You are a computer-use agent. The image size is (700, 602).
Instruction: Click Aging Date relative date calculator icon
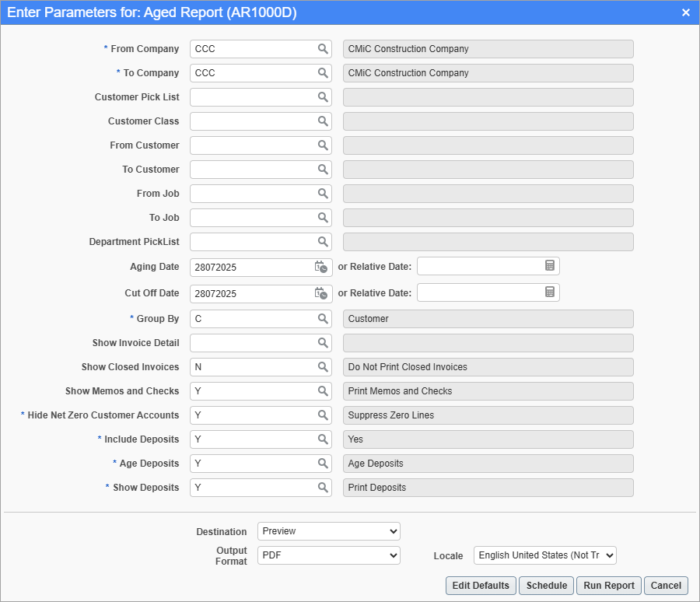coord(550,266)
